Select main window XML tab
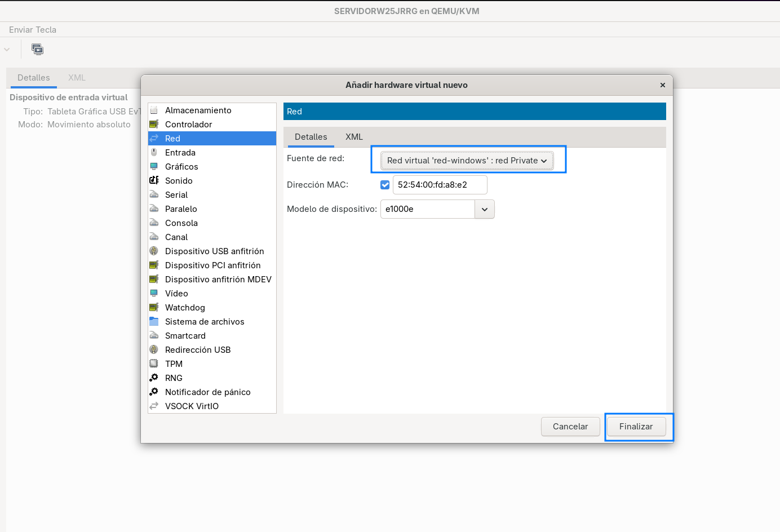Image resolution: width=780 pixels, height=532 pixels. point(77,78)
